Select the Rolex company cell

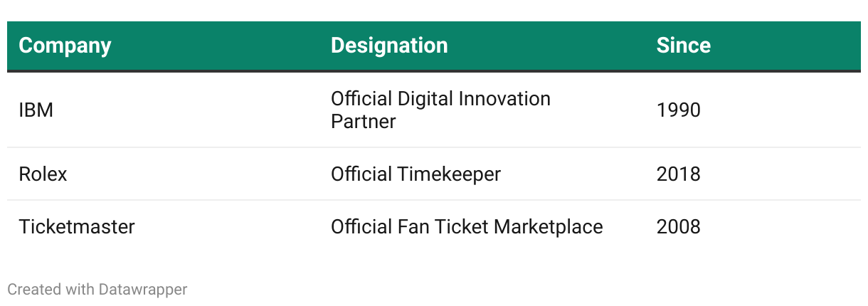43,174
